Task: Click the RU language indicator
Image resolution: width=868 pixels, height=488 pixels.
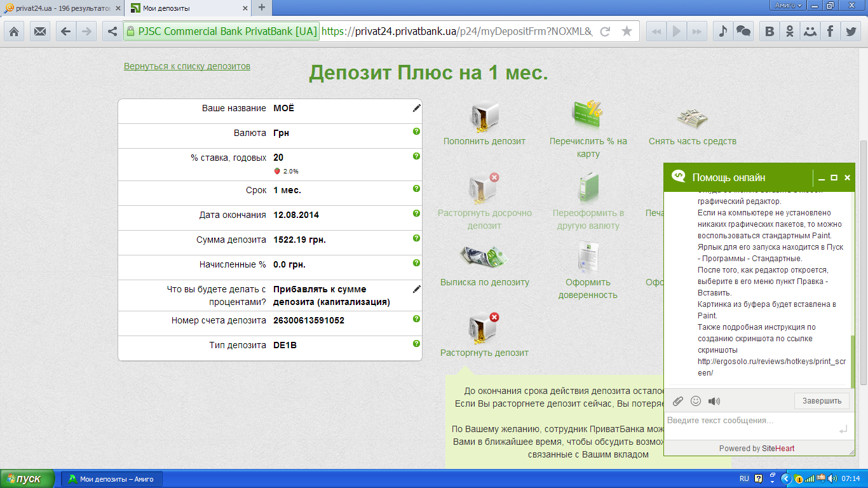Action: pyautogui.click(x=744, y=478)
